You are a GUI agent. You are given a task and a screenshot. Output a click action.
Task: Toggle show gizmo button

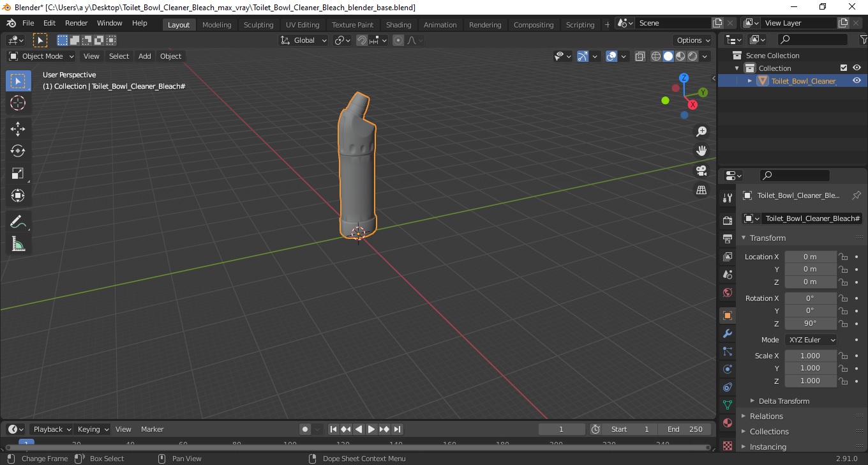tap(582, 56)
